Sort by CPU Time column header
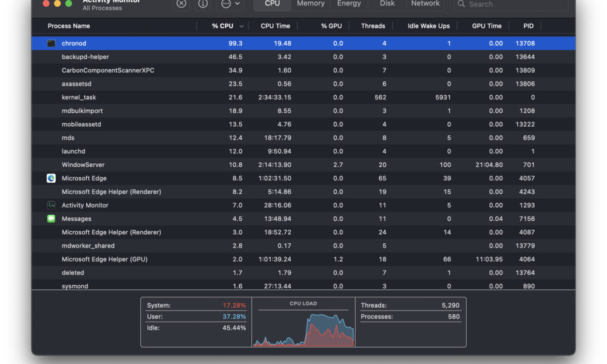The image size is (607, 364). (x=275, y=26)
